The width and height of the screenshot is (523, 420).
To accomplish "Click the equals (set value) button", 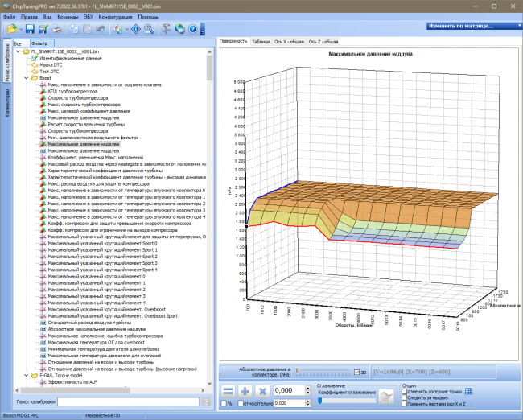I will [229, 391].
